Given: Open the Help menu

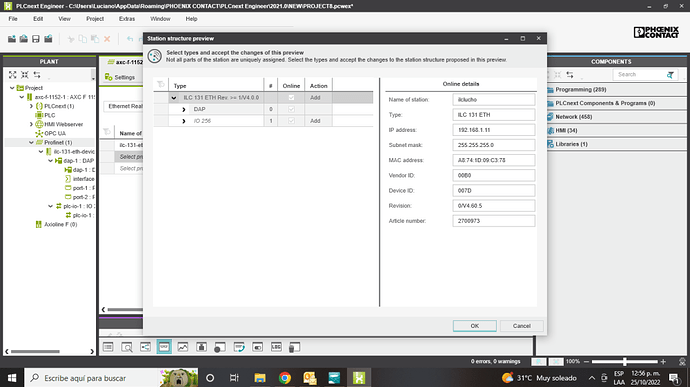Looking at the screenshot, I should [191, 19].
